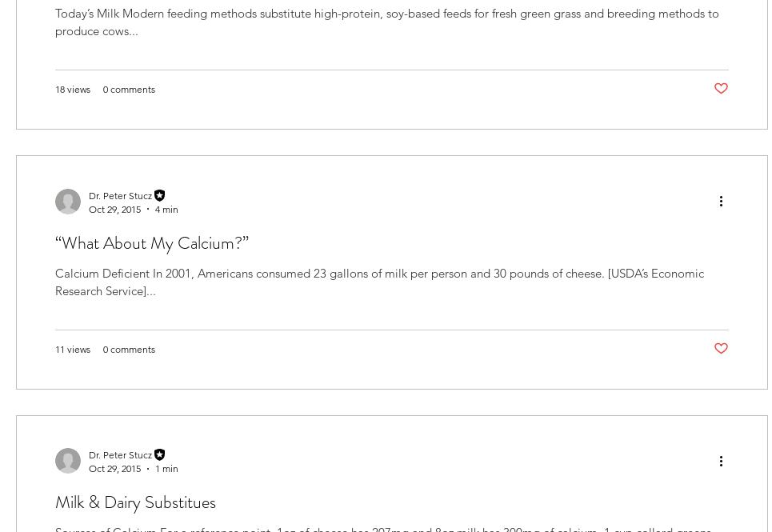Click the Oct 29, 2015 date on Calcium post
This screenshot has height=532, width=772.
(x=114, y=209)
